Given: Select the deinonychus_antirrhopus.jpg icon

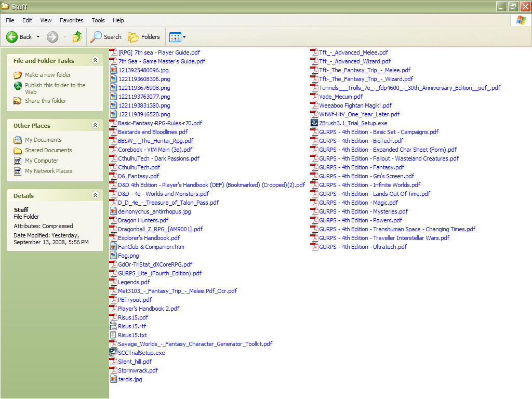Looking at the screenshot, I should coord(113,211).
